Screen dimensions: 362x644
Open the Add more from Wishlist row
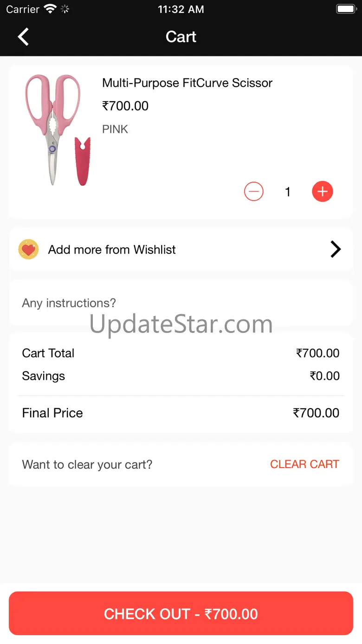point(181,249)
